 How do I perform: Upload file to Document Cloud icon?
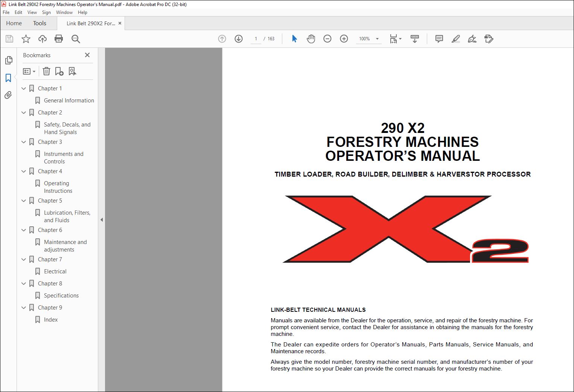click(x=43, y=39)
